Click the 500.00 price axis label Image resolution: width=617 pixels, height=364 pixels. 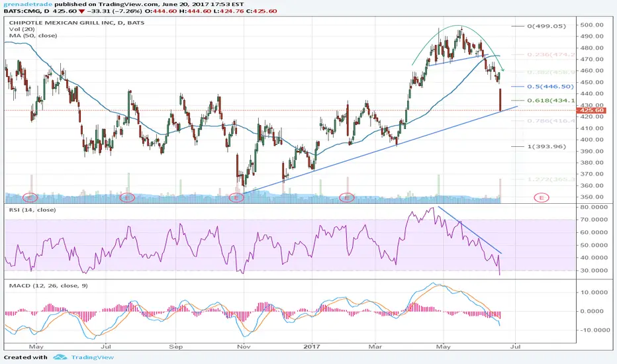[592, 24]
